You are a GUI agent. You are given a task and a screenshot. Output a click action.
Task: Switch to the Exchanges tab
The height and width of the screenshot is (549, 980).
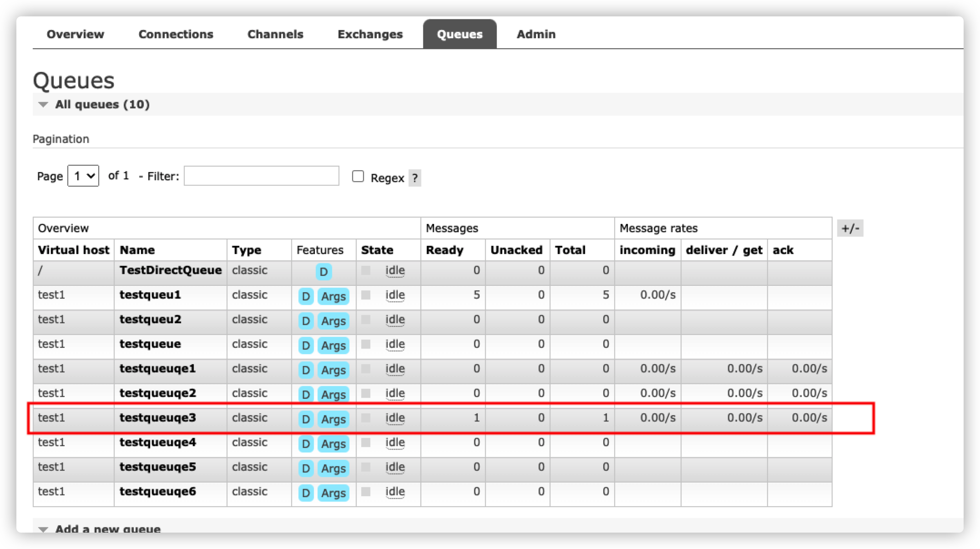[370, 34]
